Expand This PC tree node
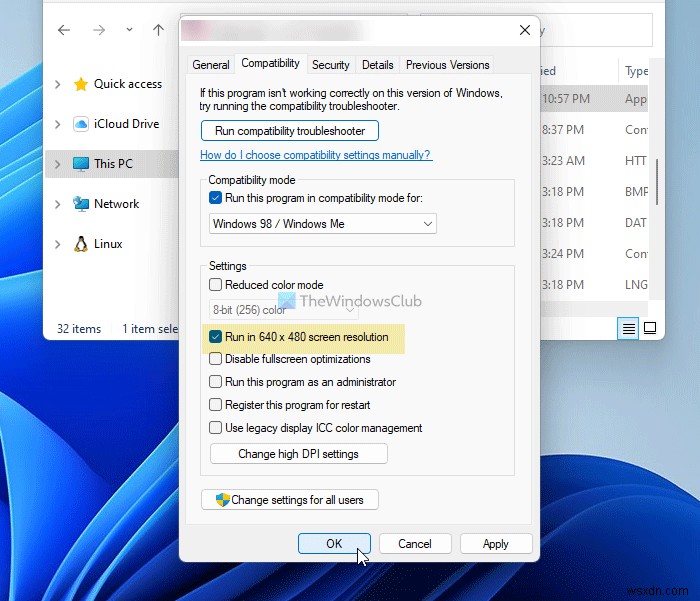The height and width of the screenshot is (601, 700). coord(58,164)
